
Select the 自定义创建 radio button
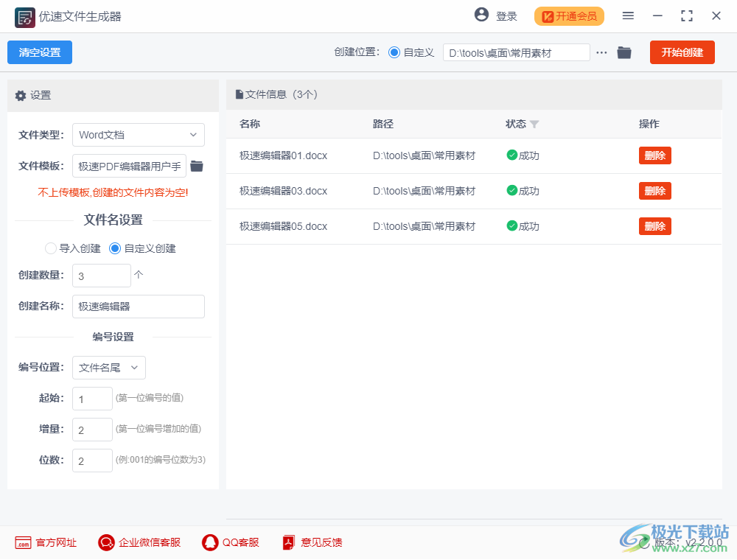tap(115, 248)
